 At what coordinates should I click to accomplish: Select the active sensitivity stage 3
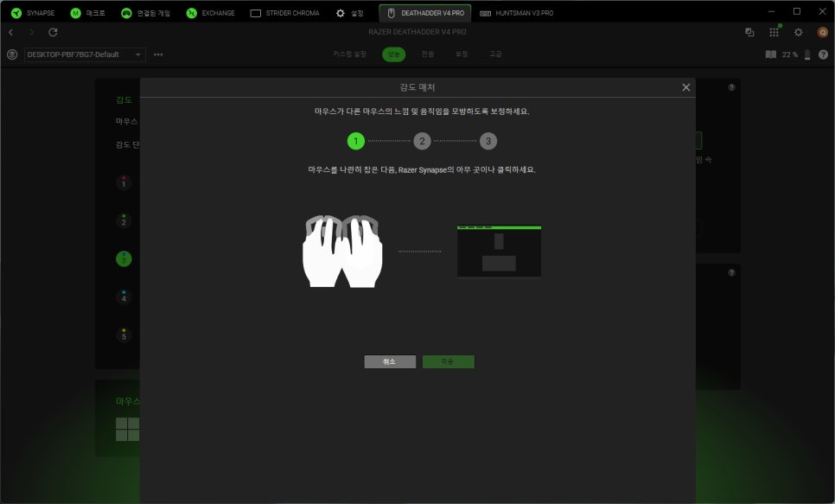(124, 259)
